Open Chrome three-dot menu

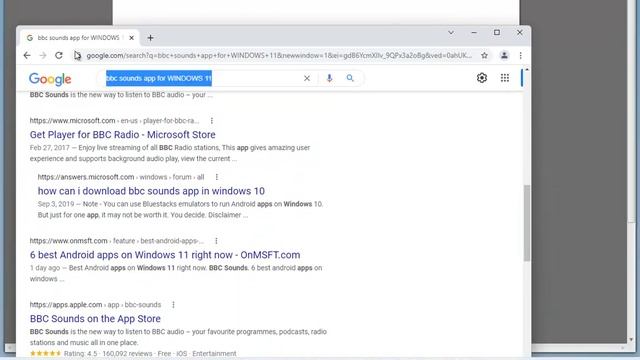(x=520, y=56)
